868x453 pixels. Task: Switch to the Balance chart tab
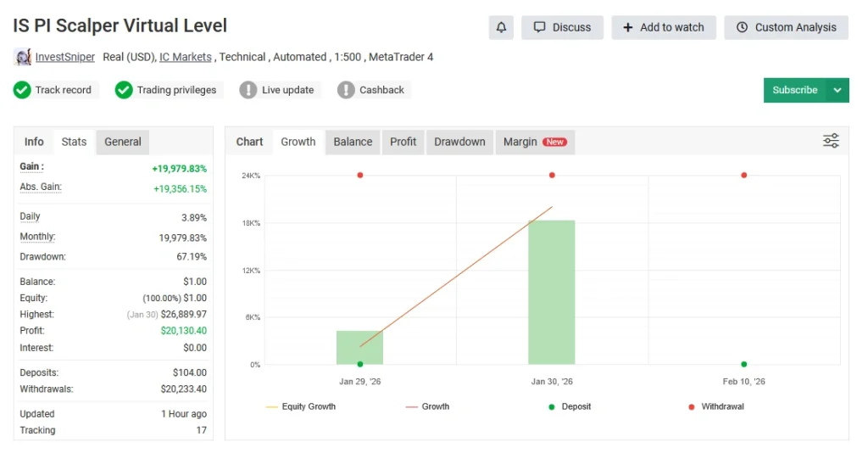tap(353, 142)
